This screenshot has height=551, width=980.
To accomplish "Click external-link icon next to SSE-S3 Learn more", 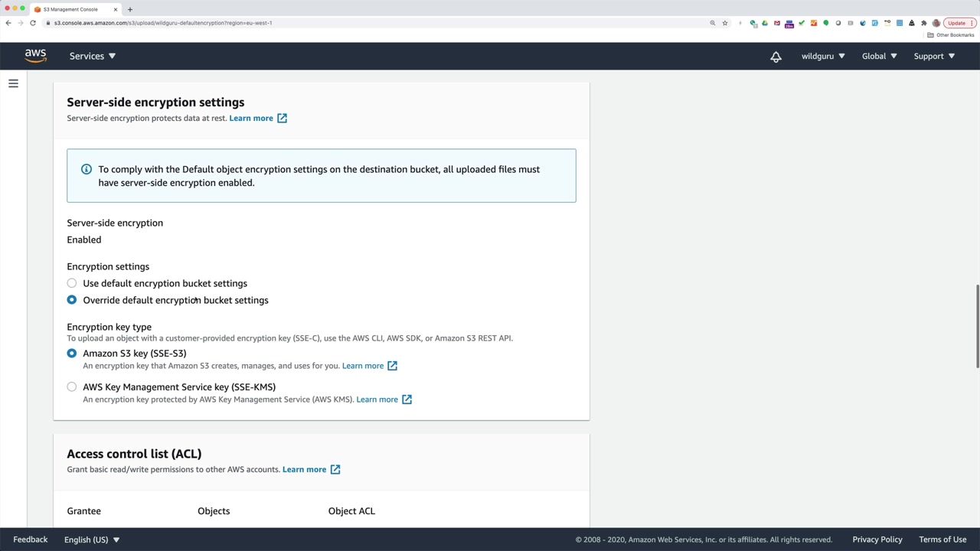I will [392, 366].
